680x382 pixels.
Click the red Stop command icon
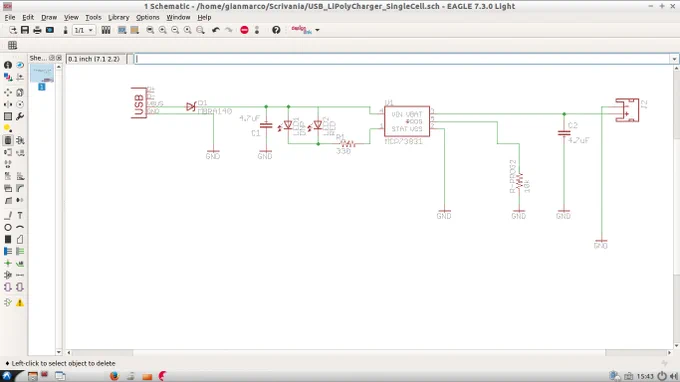244,30
